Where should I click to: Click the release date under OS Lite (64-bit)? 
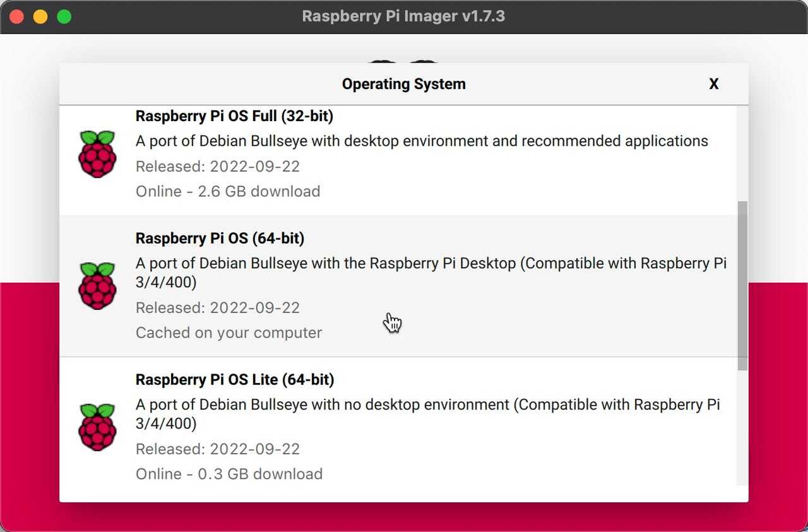(218, 449)
